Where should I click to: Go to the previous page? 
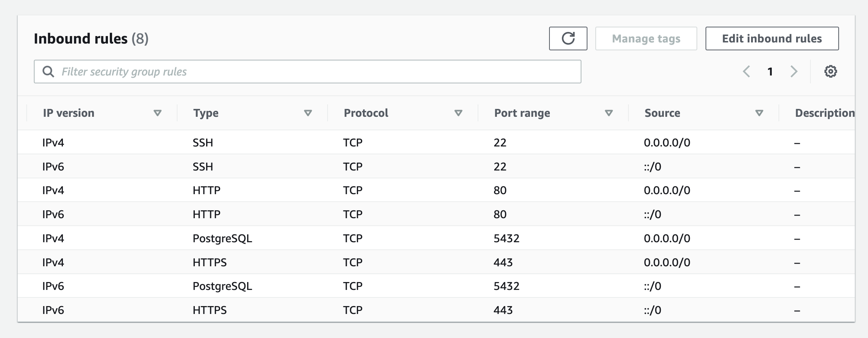[x=747, y=71]
